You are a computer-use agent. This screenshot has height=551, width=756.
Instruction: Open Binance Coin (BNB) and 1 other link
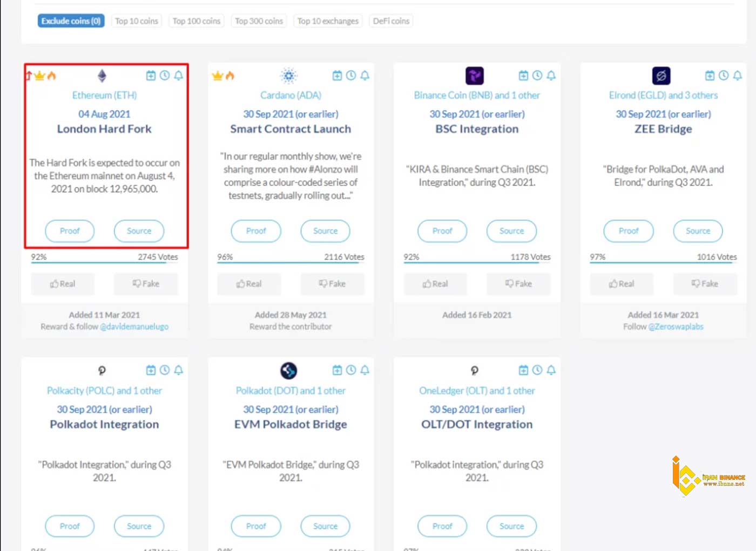coord(477,96)
